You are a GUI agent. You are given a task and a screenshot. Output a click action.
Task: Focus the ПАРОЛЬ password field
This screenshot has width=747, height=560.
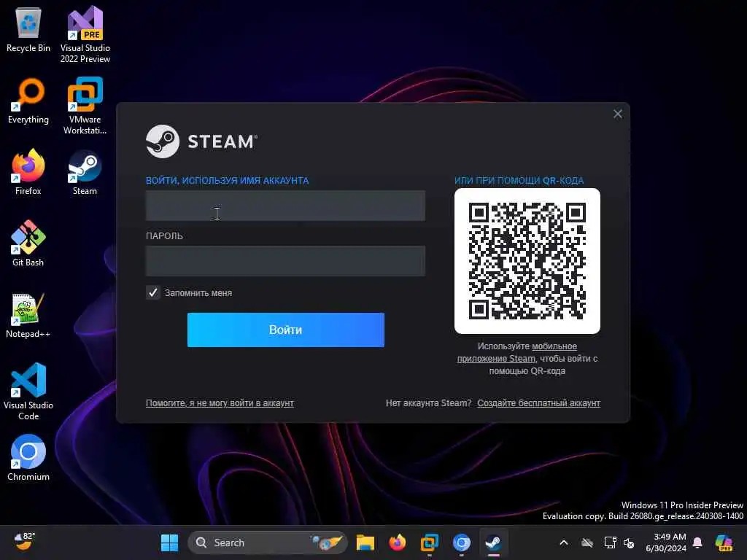click(x=285, y=260)
